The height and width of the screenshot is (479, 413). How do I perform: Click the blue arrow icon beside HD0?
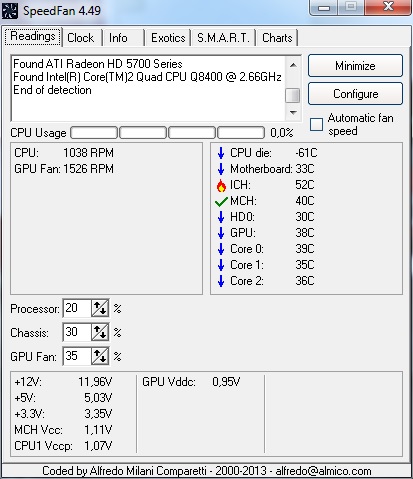[221, 217]
